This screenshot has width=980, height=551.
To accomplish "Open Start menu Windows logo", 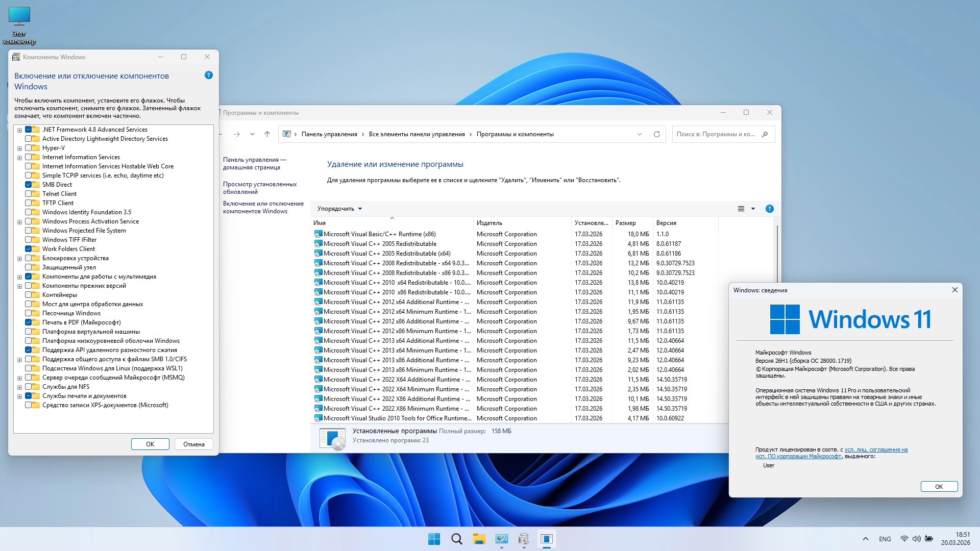I will tap(434, 539).
